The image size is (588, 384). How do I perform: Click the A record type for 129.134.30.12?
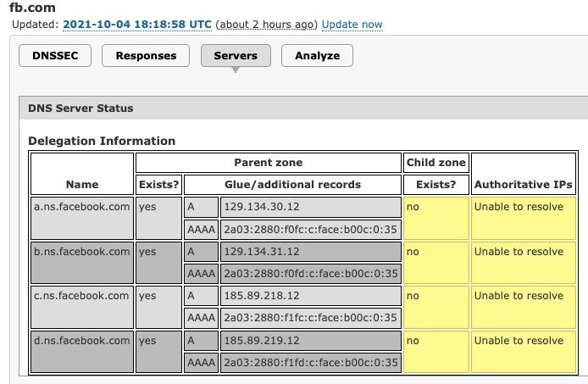tap(201, 207)
